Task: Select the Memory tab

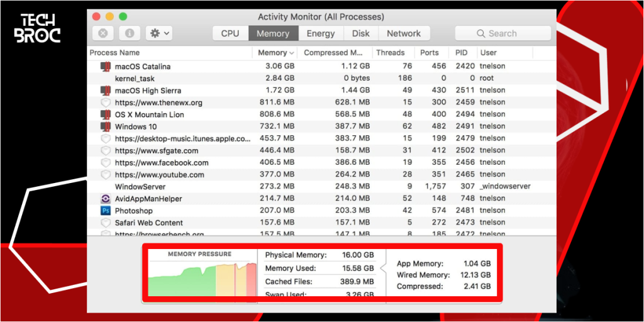Action: 273,34
